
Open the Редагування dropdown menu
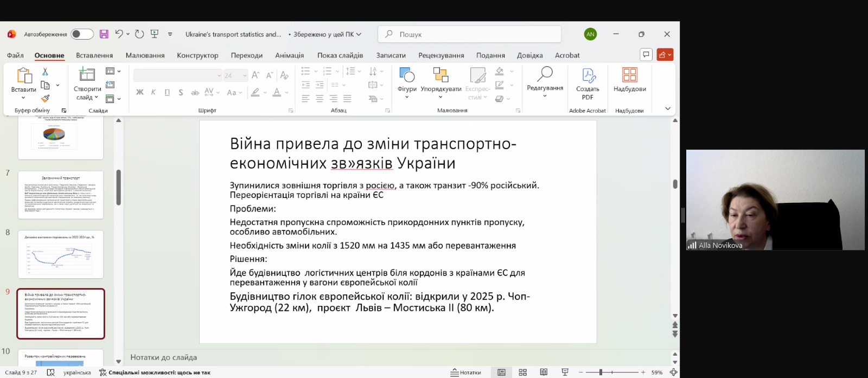coord(545,88)
